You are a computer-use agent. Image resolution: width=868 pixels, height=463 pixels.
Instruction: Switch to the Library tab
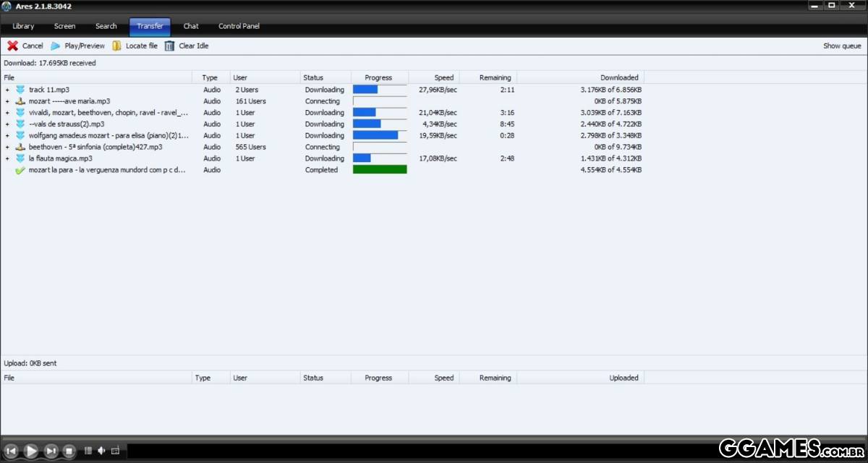click(x=23, y=26)
